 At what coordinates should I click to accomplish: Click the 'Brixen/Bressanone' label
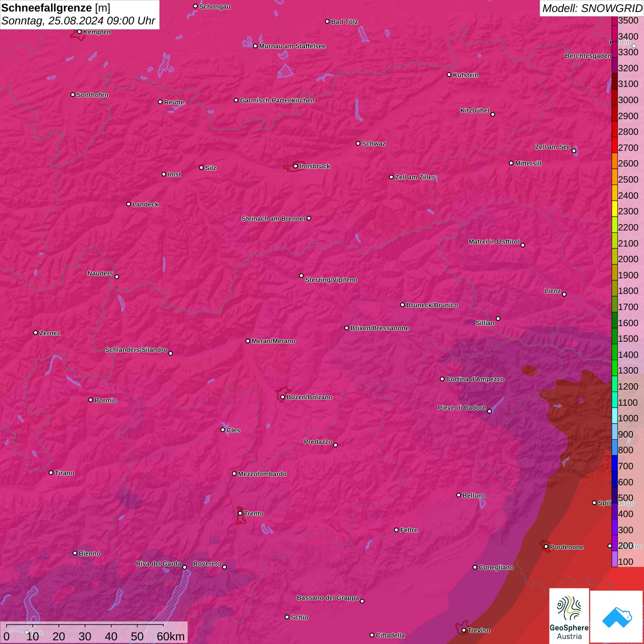point(379,328)
